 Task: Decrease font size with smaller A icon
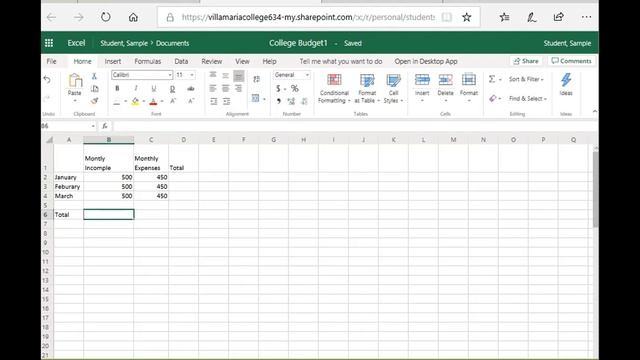[191, 101]
